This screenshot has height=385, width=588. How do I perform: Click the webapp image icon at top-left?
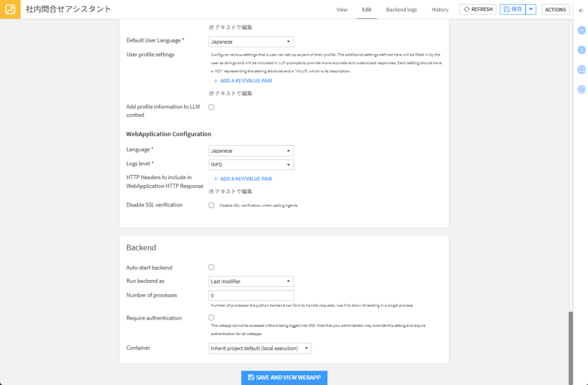10,10
